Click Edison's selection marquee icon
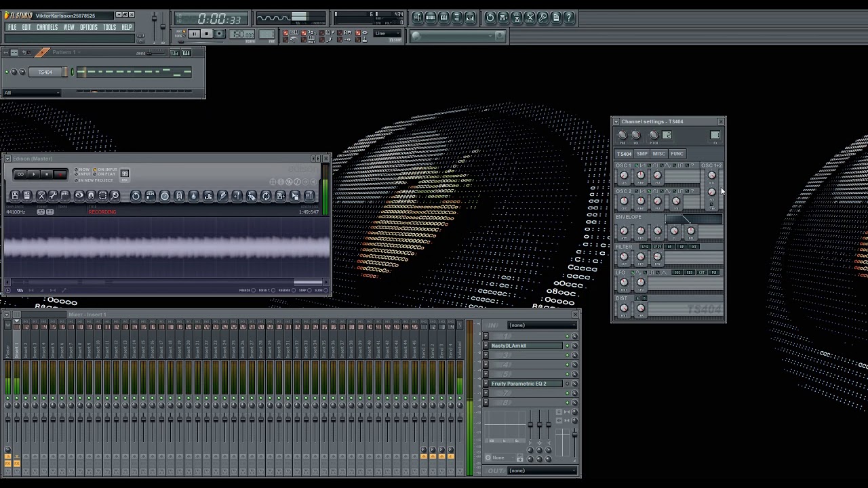868x488 pixels. pos(103,196)
